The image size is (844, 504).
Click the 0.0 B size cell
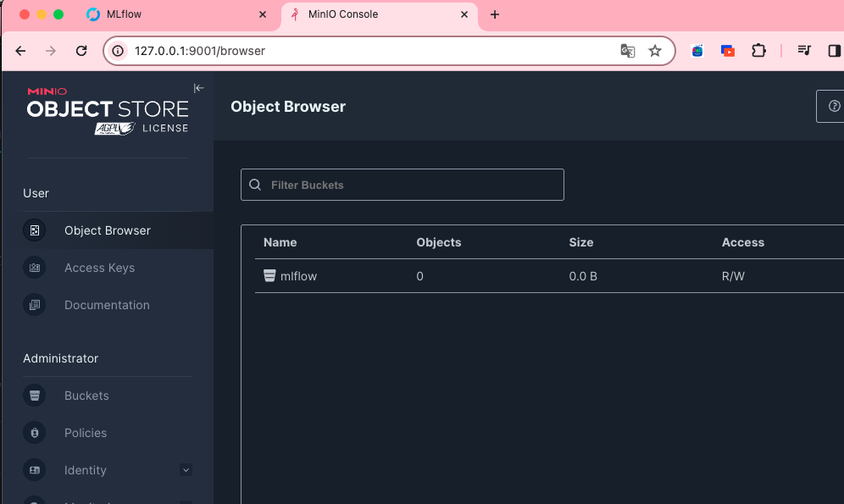(583, 276)
